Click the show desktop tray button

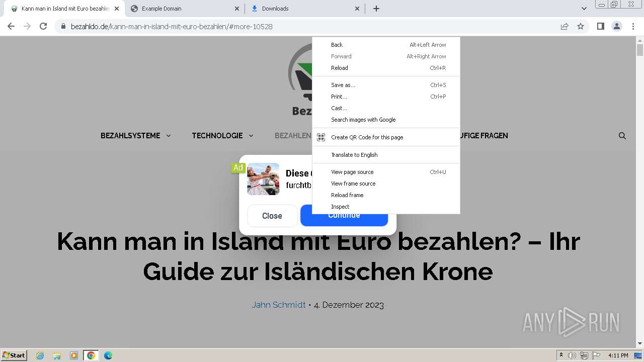click(638, 355)
